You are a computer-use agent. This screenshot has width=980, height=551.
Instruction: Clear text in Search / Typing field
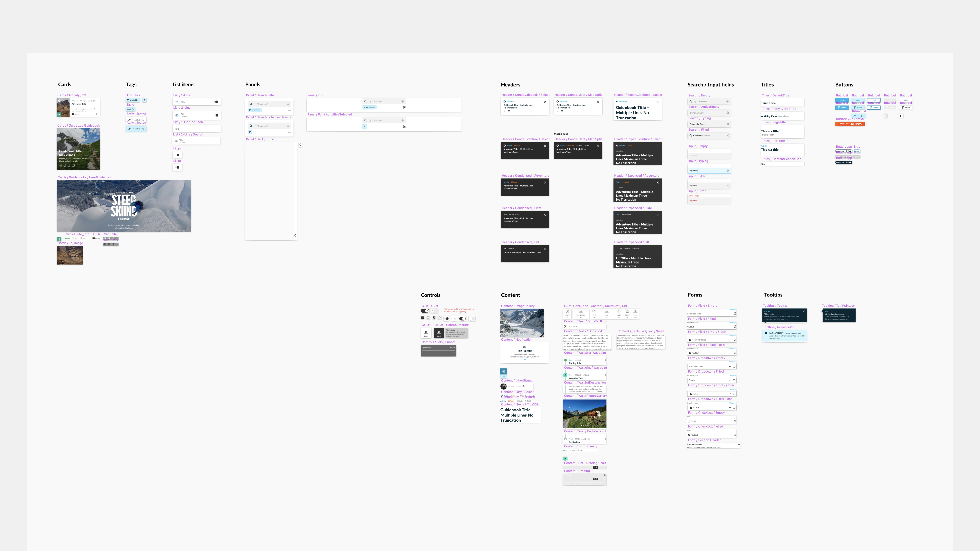[x=727, y=124]
